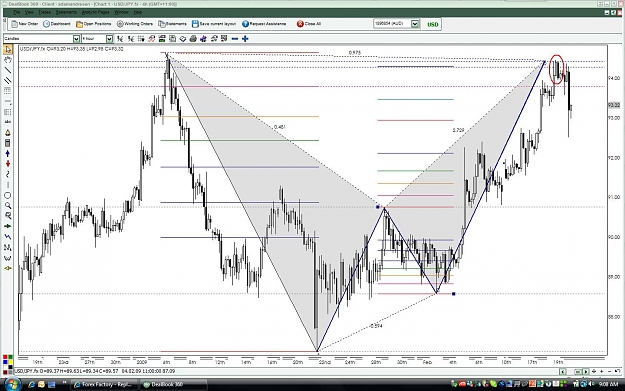Viewport: 625px width, 391px height.
Task: Open the Trades menu
Action: click(44, 12)
